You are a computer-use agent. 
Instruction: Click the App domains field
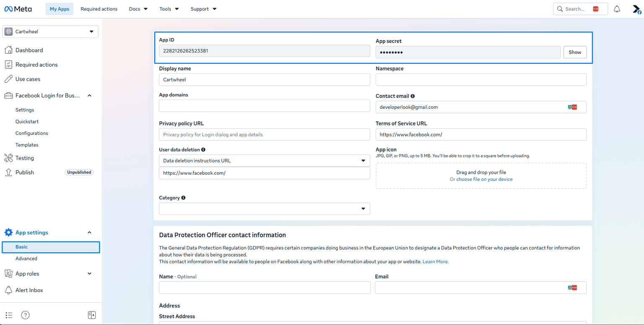coord(265,106)
